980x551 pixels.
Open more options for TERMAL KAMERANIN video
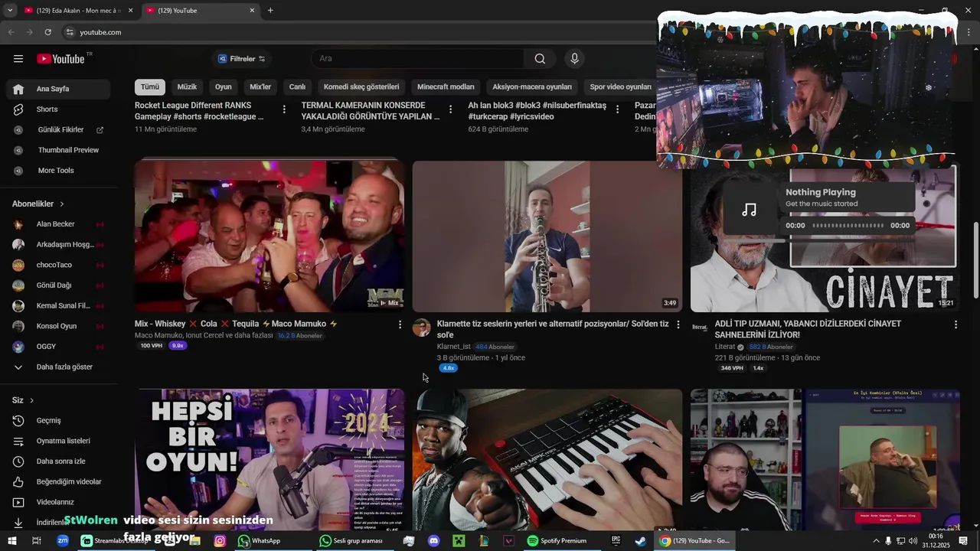[450, 109]
